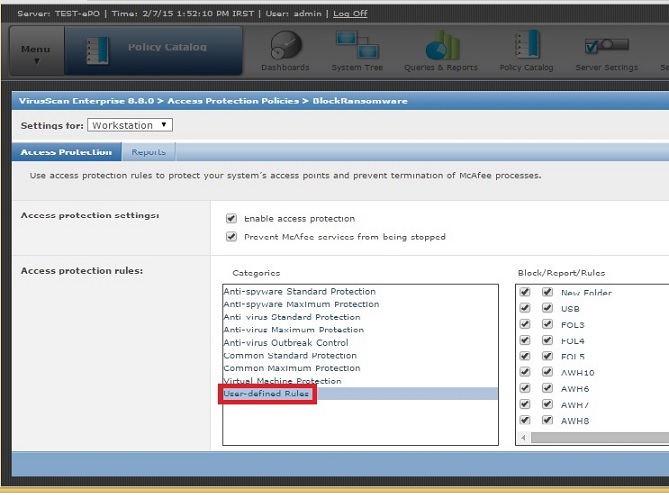Click the Policy Catalog shortcut icon

526,47
